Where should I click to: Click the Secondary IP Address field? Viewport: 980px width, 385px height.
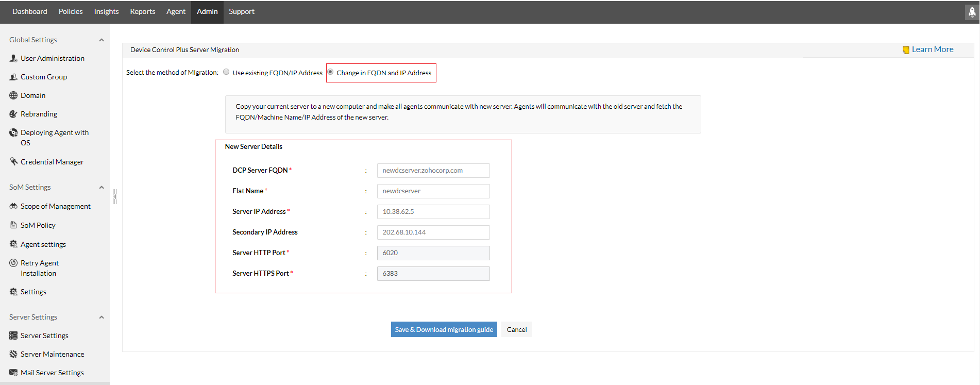click(x=433, y=232)
